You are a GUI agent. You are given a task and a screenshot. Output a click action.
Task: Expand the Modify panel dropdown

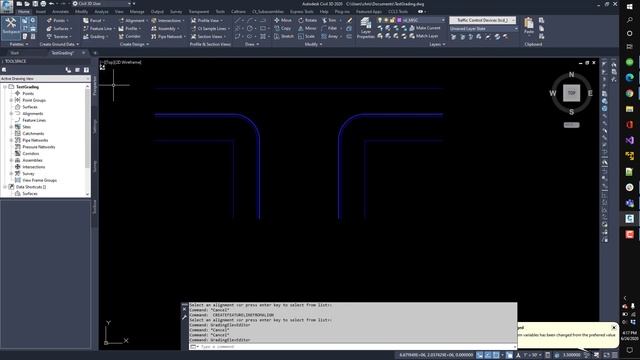coord(313,44)
